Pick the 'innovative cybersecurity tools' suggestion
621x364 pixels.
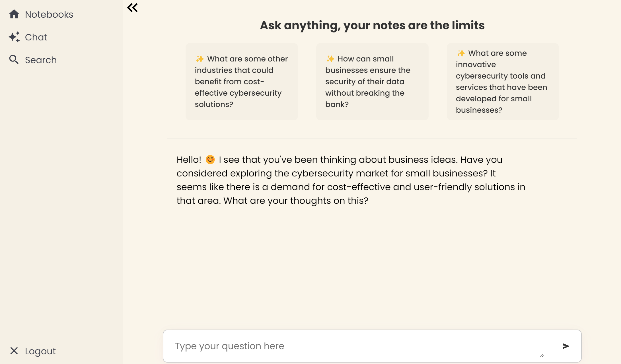[503, 82]
